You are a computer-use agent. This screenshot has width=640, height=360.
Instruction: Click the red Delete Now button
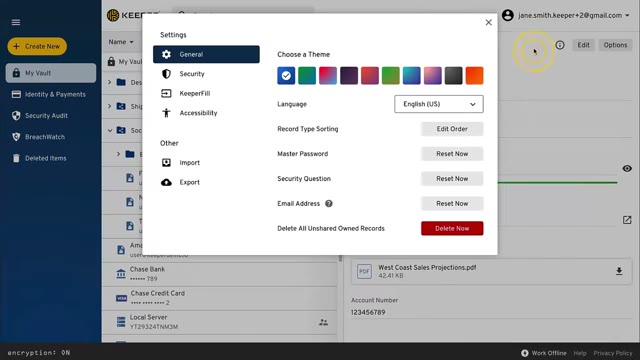pos(452,229)
